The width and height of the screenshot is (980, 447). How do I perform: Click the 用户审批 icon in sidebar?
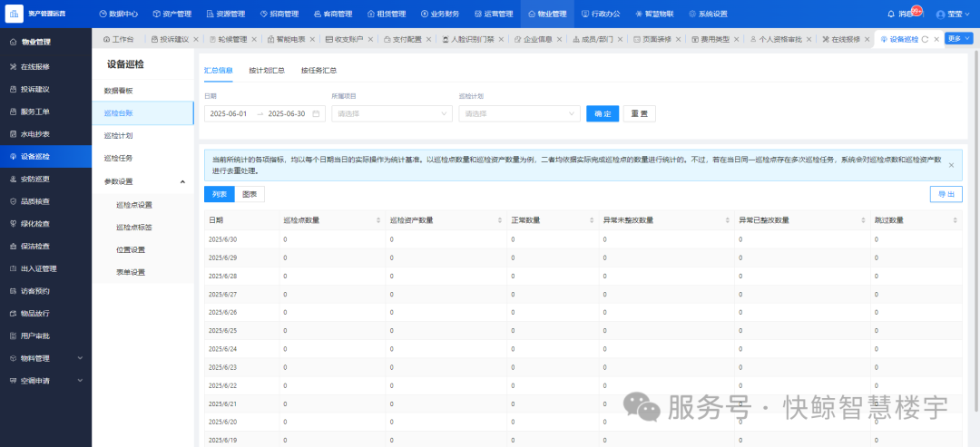(x=13, y=335)
